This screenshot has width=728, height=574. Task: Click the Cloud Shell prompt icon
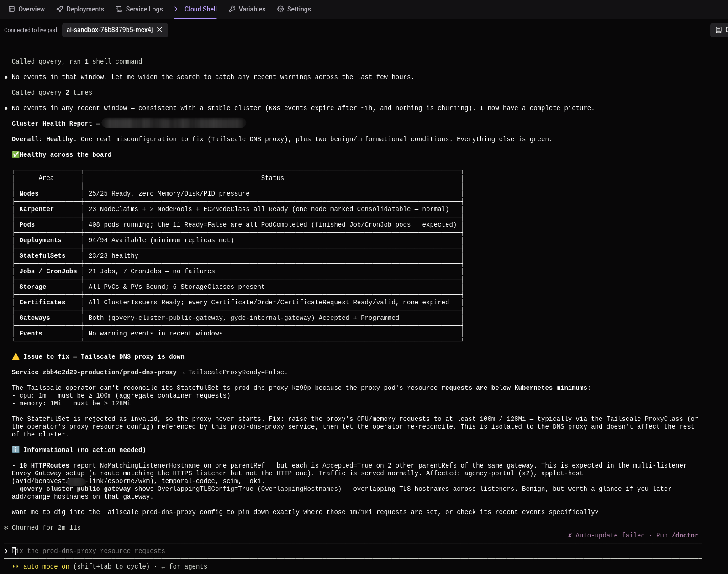[178, 9]
